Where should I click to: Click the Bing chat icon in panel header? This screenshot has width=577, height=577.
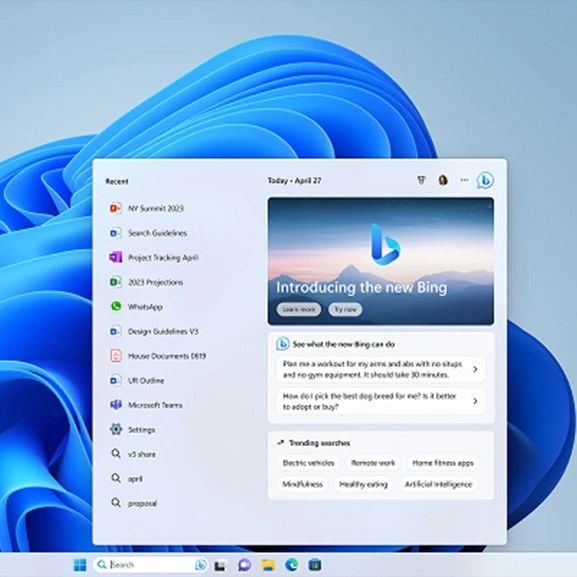click(485, 180)
